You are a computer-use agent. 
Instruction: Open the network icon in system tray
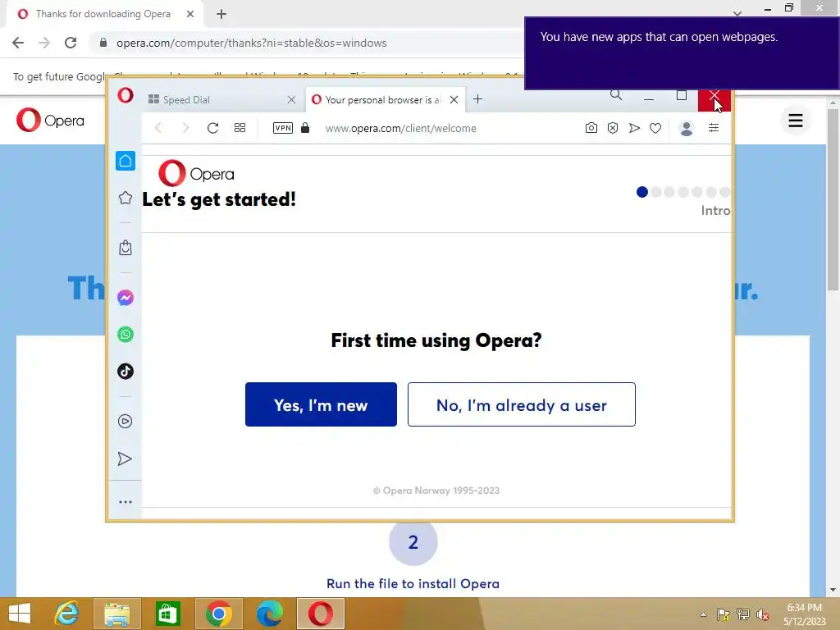[x=743, y=614]
